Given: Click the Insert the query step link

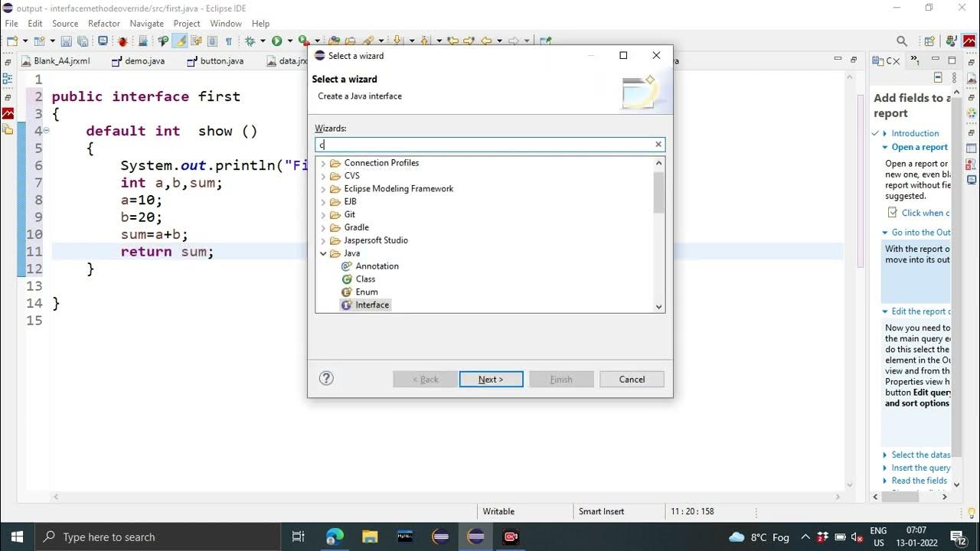Looking at the screenshot, I should (921, 468).
